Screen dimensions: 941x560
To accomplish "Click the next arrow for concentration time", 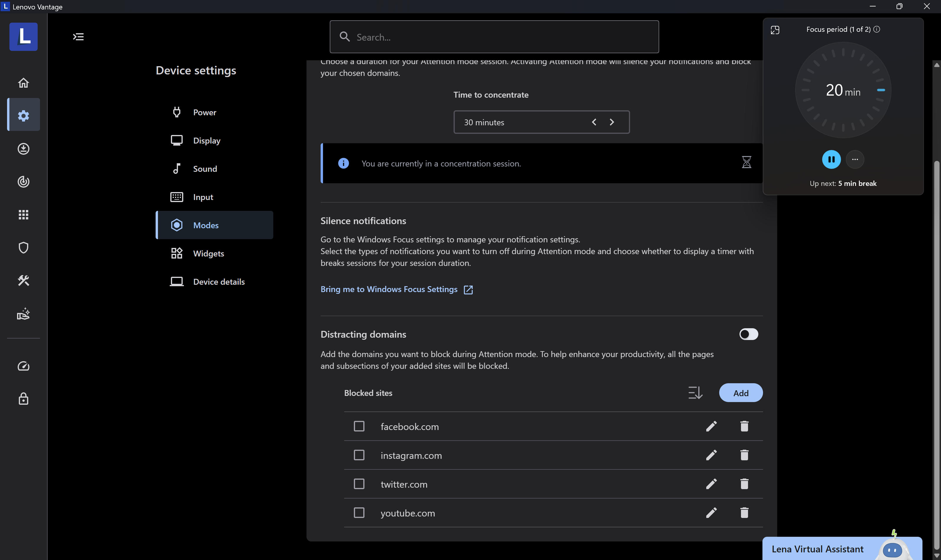I will (612, 122).
